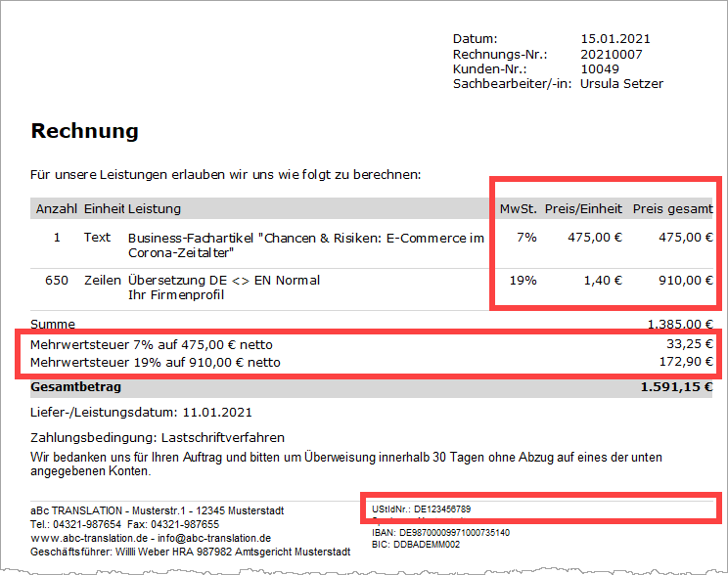
Task: Click the Preis gesamt column header
Action: coord(673,209)
